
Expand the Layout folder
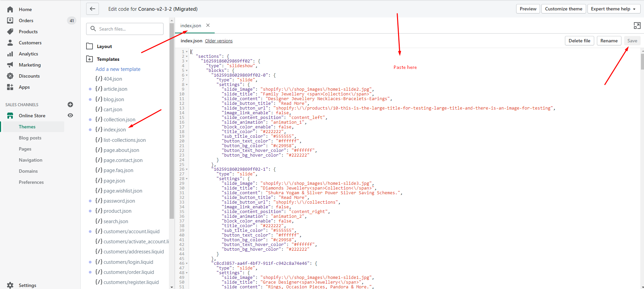(x=90, y=46)
